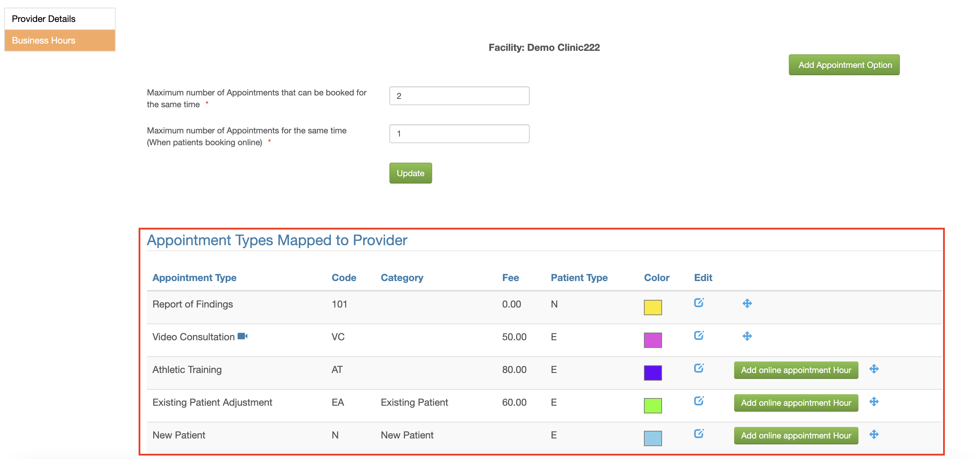Viewport: 980px width, 459px height.
Task: Click the Edit column header
Action: (x=703, y=278)
